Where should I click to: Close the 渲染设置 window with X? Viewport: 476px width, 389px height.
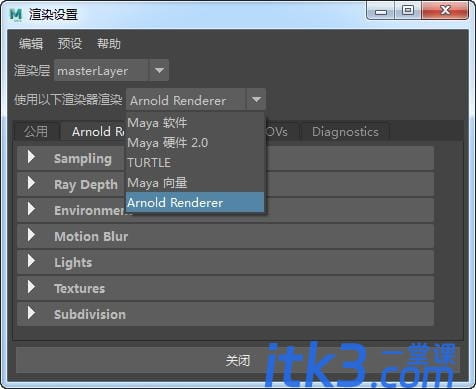(445, 11)
